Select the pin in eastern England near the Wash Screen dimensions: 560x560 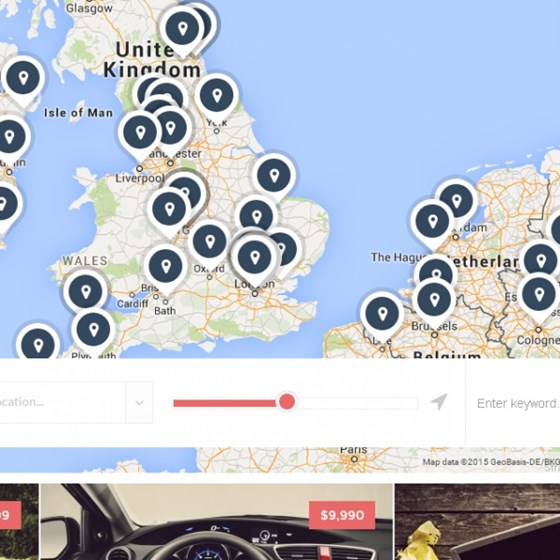[x=274, y=176]
